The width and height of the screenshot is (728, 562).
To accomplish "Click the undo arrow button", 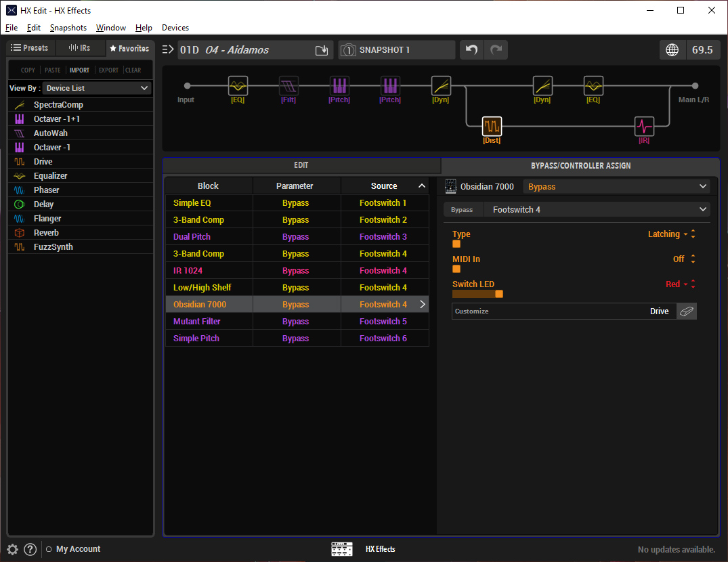I will [472, 49].
